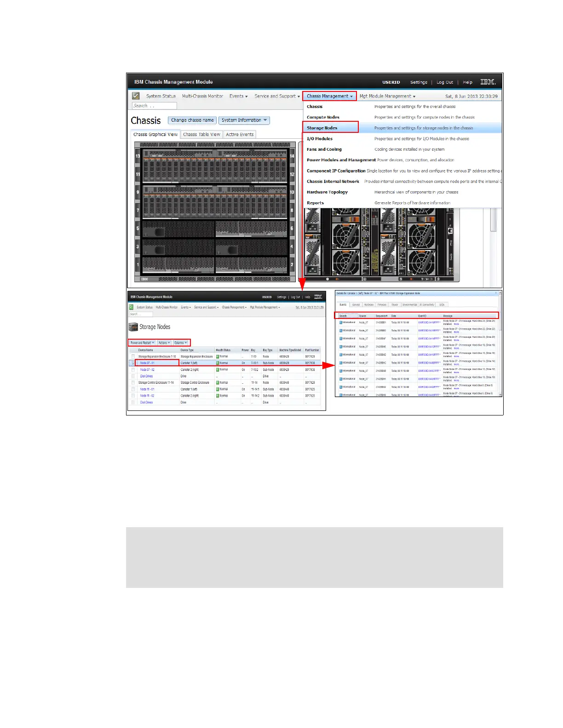The width and height of the screenshot is (563, 728).
Task: Open Multi-Chassis Monitor in the Chassis window
Action: pyautogui.click(x=202, y=96)
